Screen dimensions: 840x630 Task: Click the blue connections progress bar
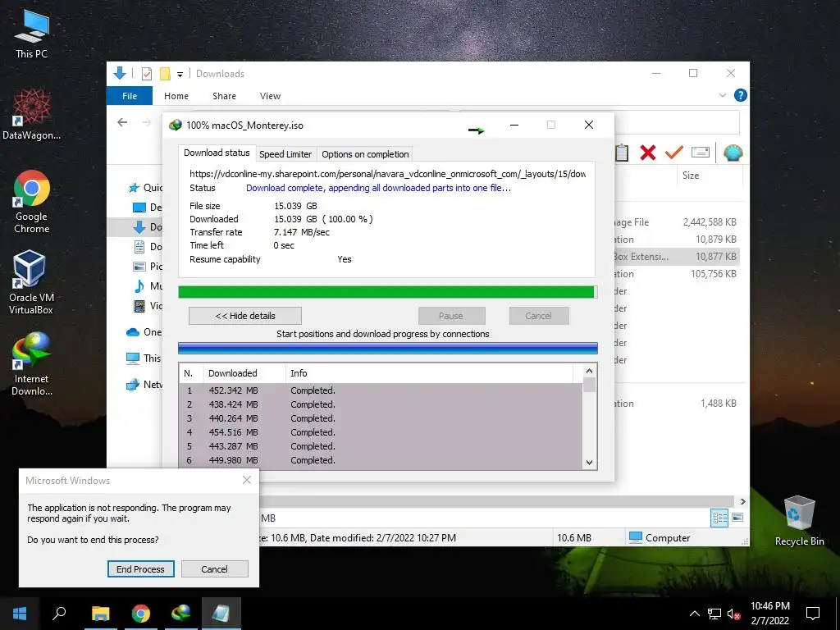pyautogui.click(x=387, y=348)
